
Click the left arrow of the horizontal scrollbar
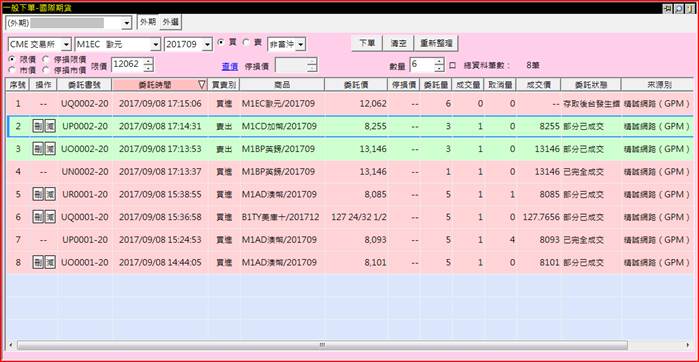pyautogui.click(x=11, y=345)
